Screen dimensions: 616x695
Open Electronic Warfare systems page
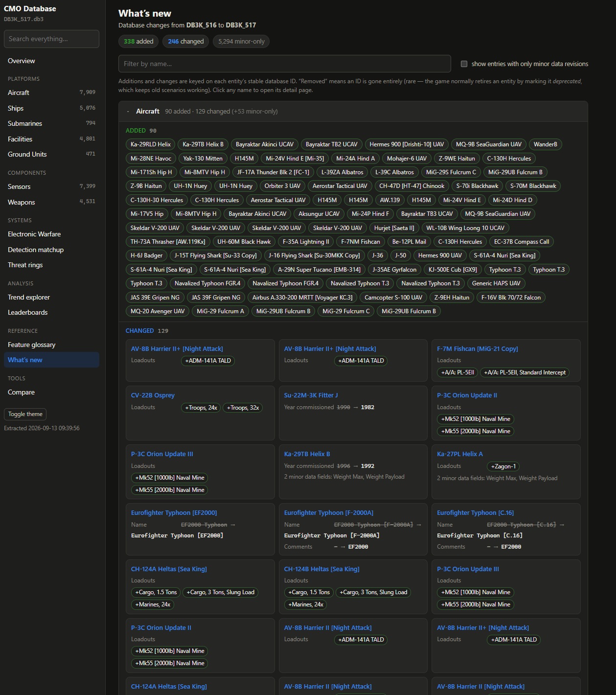coord(51,234)
